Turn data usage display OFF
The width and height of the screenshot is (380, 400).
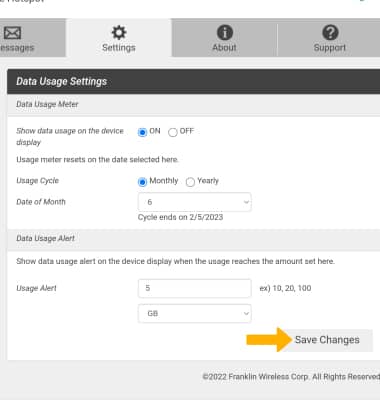173,132
